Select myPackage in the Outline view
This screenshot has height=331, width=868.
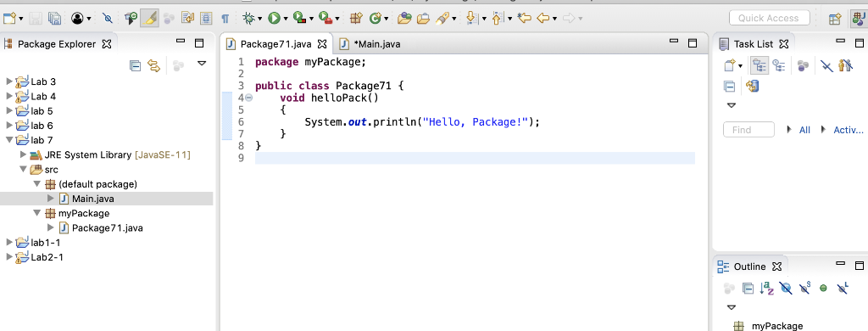(777, 326)
